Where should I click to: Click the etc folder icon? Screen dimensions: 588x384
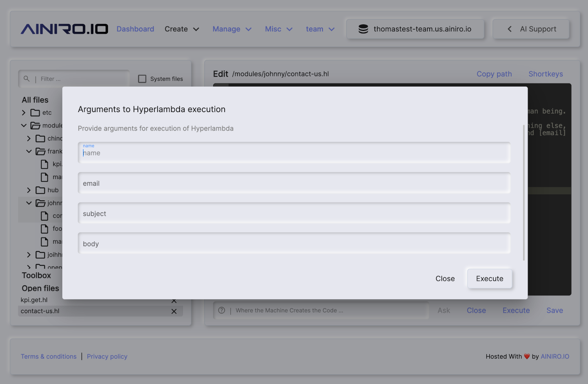click(x=35, y=113)
